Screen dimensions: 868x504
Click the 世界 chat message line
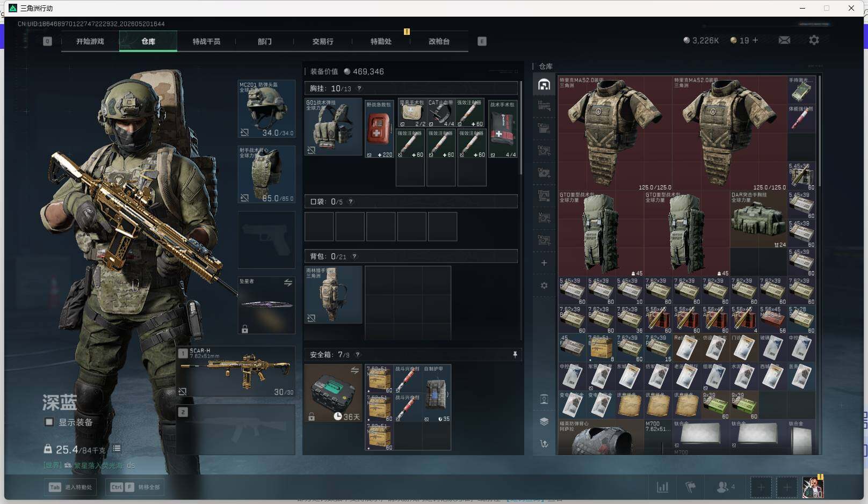point(89,465)
